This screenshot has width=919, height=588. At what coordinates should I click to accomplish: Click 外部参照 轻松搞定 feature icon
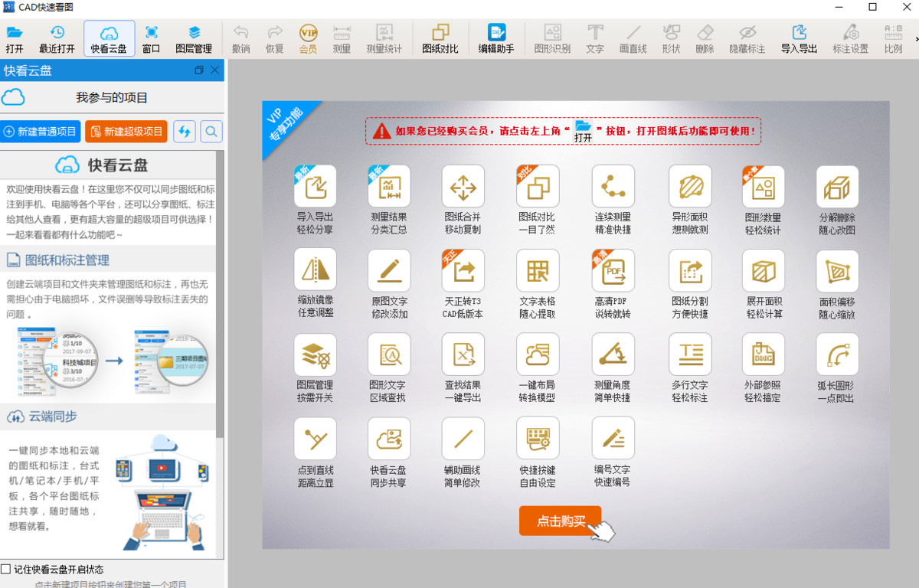[764, 354]
